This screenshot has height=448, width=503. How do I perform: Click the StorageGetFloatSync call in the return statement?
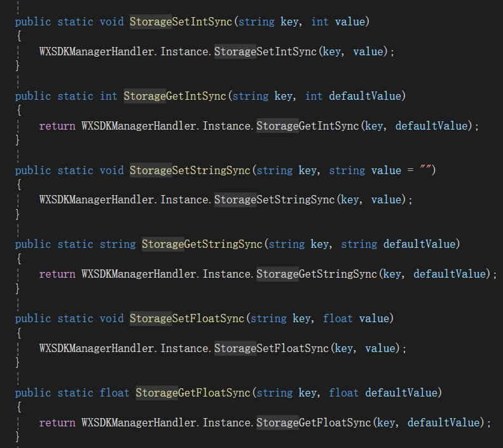pos(314,423)
